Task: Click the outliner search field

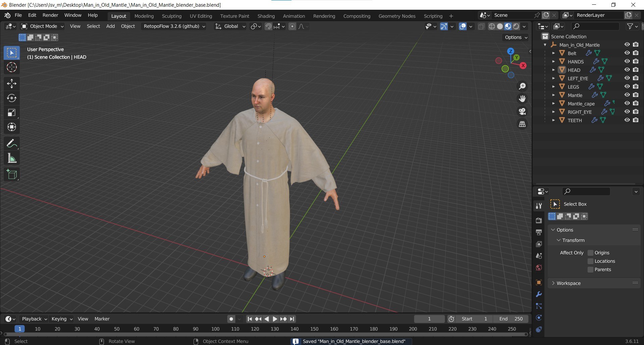Action: click(x=595, y=26)
